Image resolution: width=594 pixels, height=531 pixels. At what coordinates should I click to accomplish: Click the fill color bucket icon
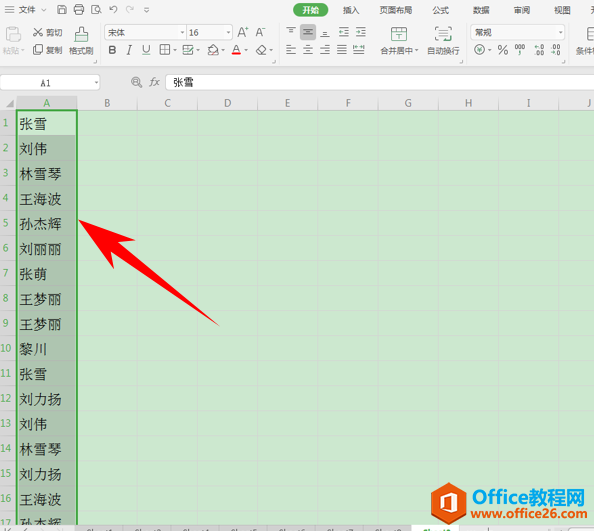213,50
